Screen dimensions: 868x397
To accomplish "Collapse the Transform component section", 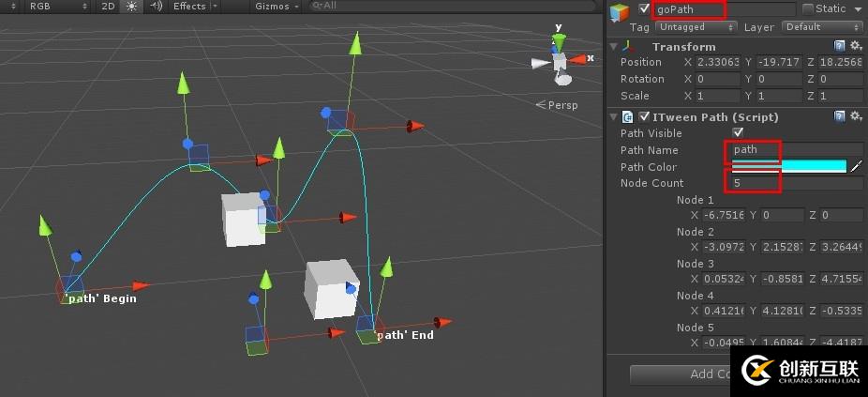I will point(614,46).
